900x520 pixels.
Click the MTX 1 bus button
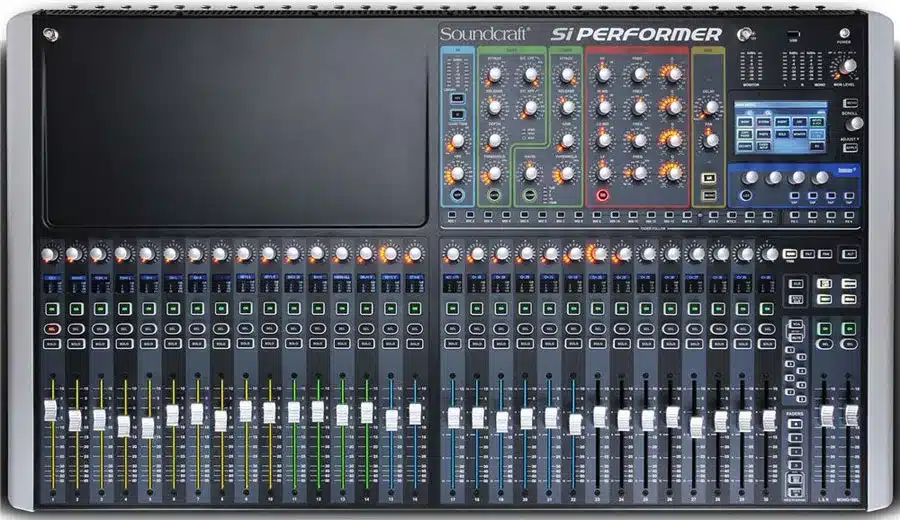713,215
